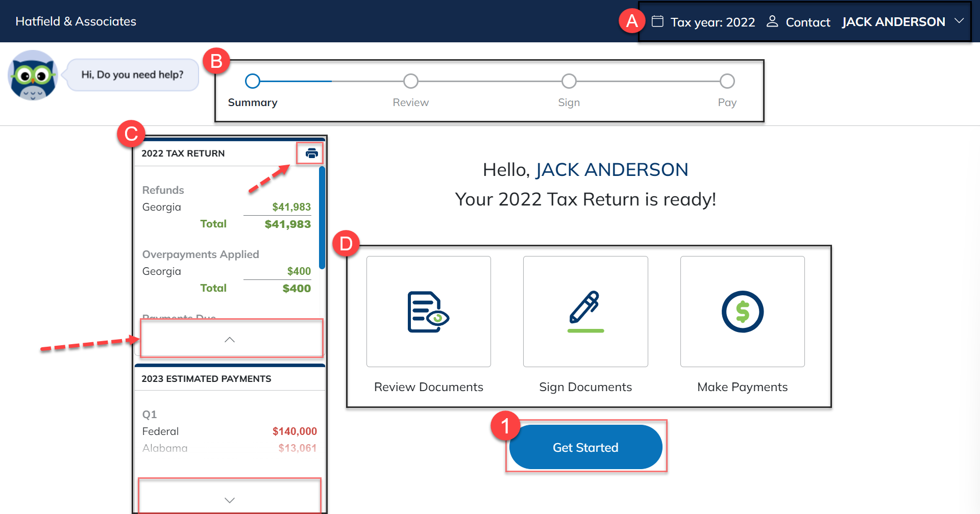
Task: Click the owl assistant avatar
Action: [x=33, y=75]
